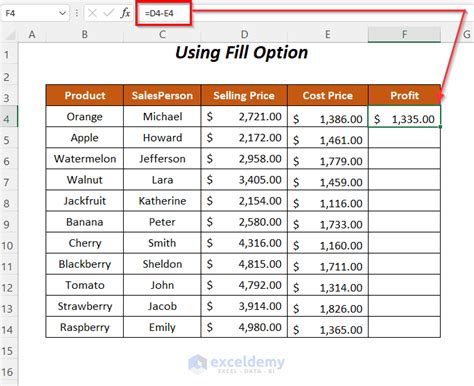474x386 pixels.
Task: Click the Enter checkmark icon in formula bar
Action: click(109, 13)
